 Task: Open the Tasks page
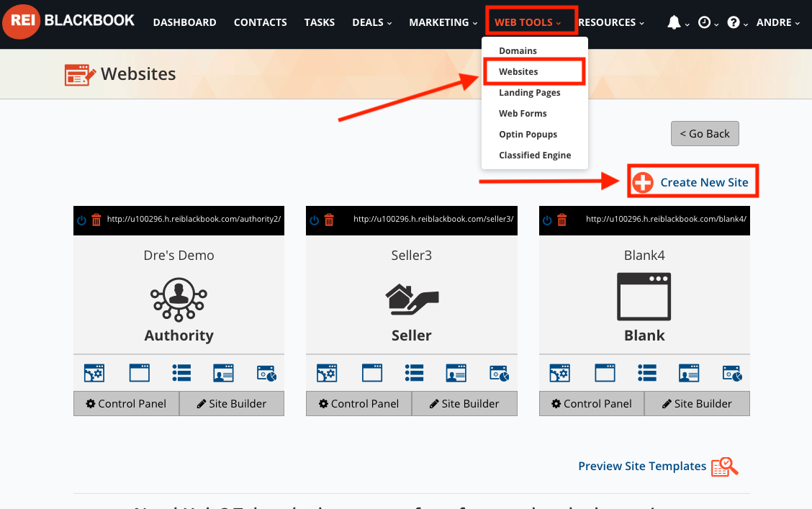click(x=320, y=22)
